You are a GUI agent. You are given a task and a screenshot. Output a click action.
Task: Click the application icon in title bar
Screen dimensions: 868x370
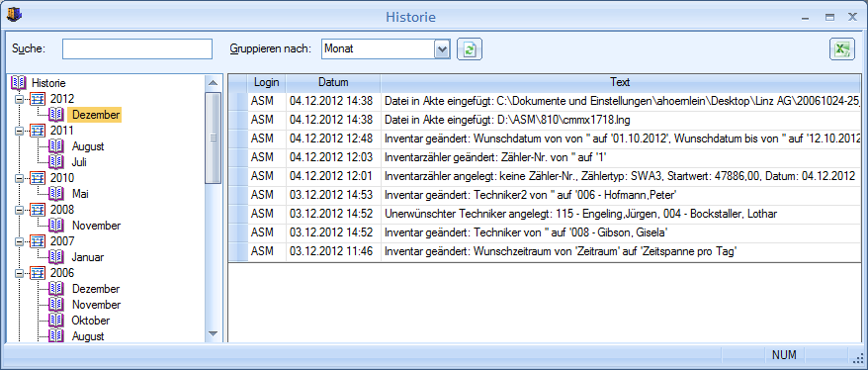tap(14, 16)
